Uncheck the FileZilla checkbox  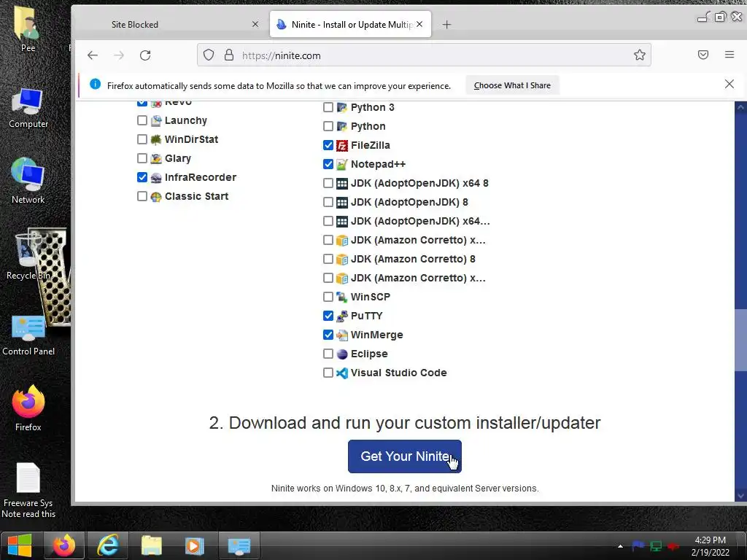(x=328, y=145)
